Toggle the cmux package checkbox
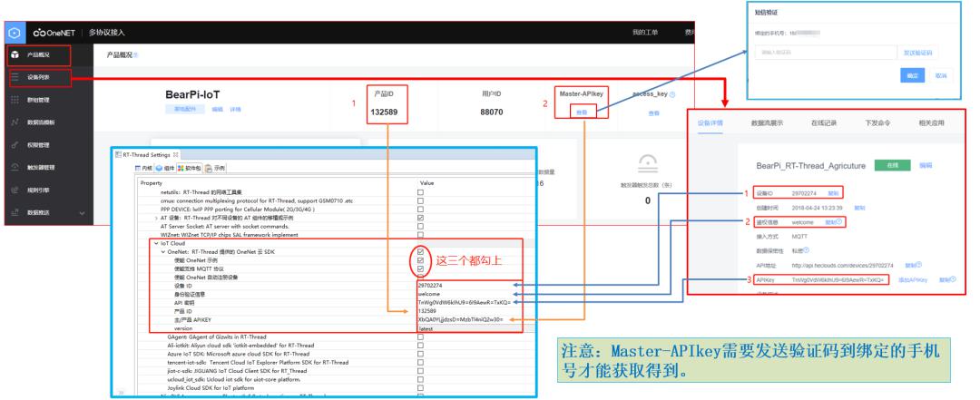This screenshot has height=400, width=980. pos(421,200)
